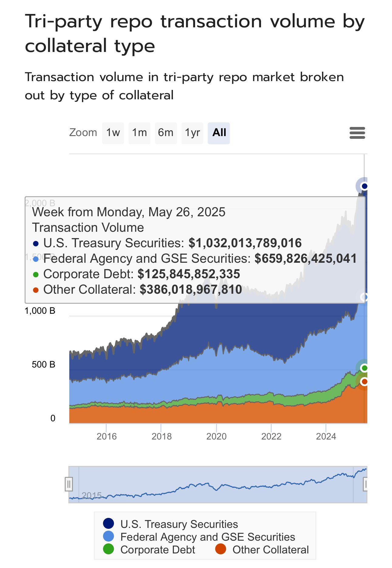Click the navy Treasury legend color dot
The width and height of the screenshot is (392, 568).
pos(108,524)
